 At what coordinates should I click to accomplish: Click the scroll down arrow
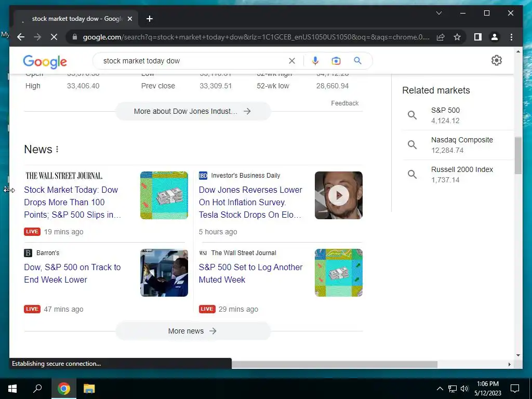coord(518,355)
